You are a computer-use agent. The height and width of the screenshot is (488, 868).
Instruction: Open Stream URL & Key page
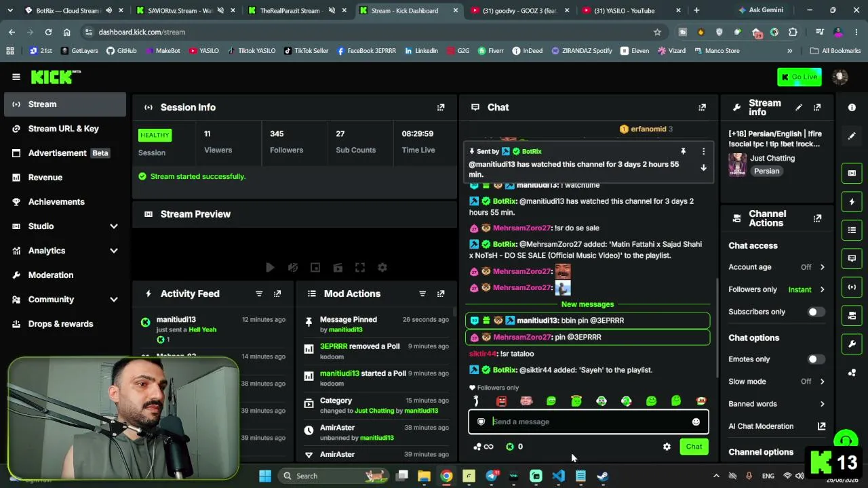[x=65, y=129]
